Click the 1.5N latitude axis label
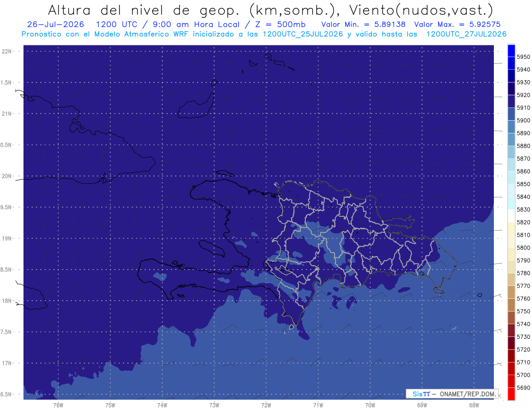The width and height of the screenshot is (532, 411). click(x=7, y=82)
